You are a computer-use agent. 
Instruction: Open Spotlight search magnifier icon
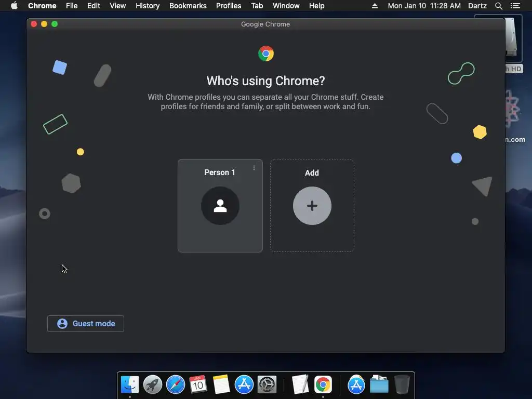click(498, 6)
